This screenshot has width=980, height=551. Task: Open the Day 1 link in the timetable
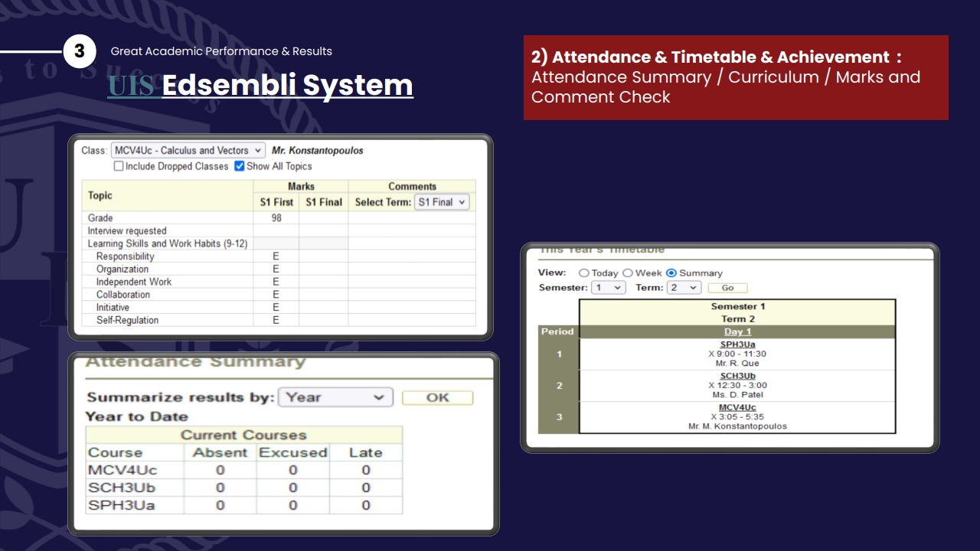click(737, 331)
